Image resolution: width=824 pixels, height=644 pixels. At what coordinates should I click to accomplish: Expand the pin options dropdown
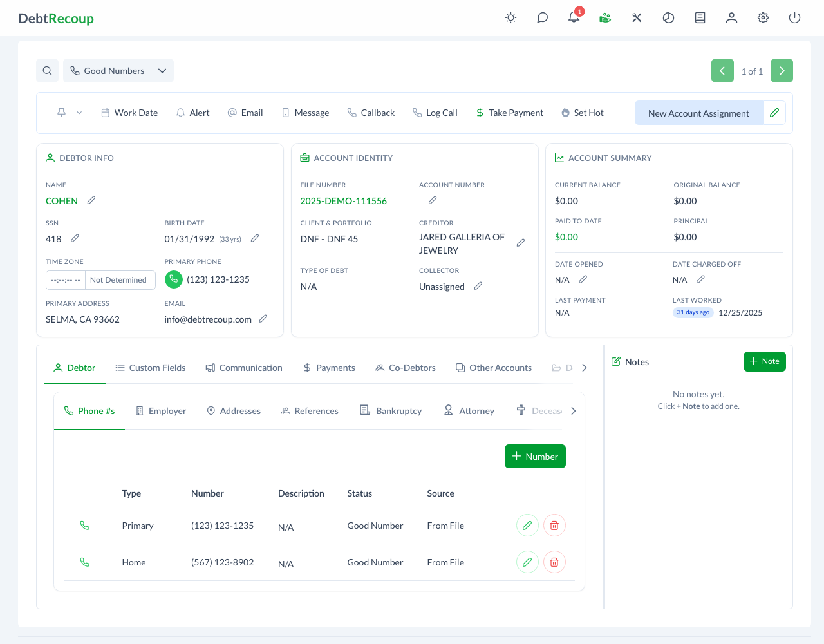coord(79,113)
